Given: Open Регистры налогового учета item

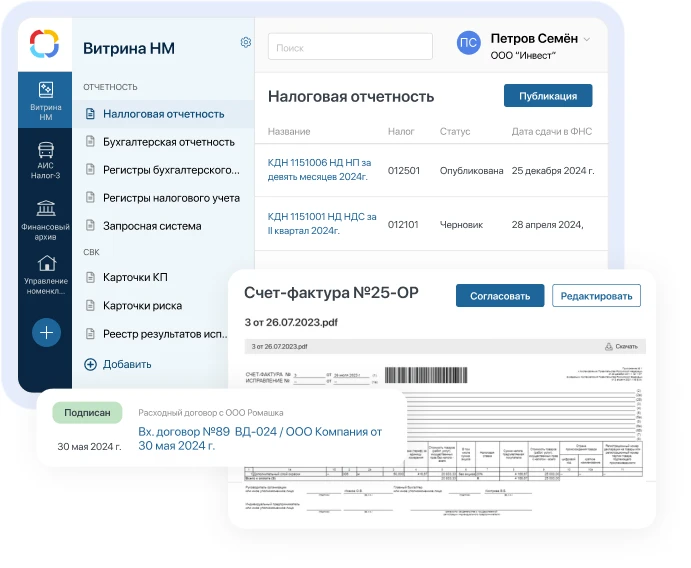Looking at the screenshot, I should pyautogui.click(x=171, y=198).
